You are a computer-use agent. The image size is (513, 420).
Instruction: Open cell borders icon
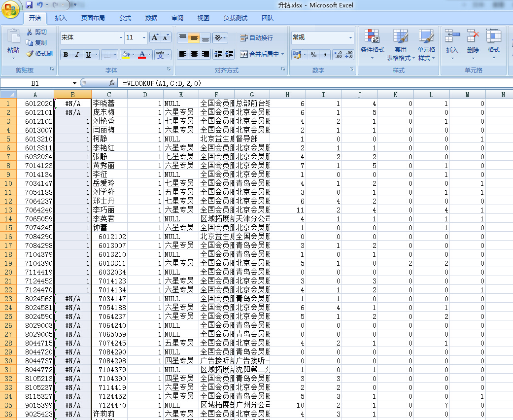coord(107,55)
